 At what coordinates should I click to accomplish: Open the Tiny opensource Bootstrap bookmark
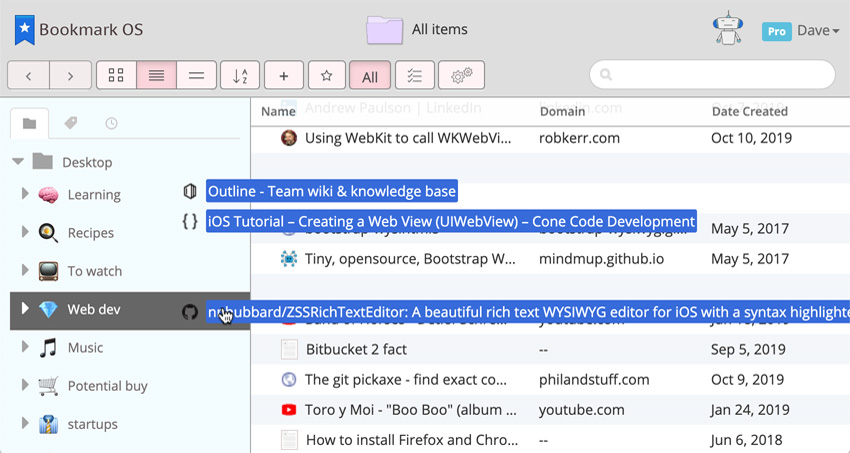pyautogui.click(x=410, y=259)
